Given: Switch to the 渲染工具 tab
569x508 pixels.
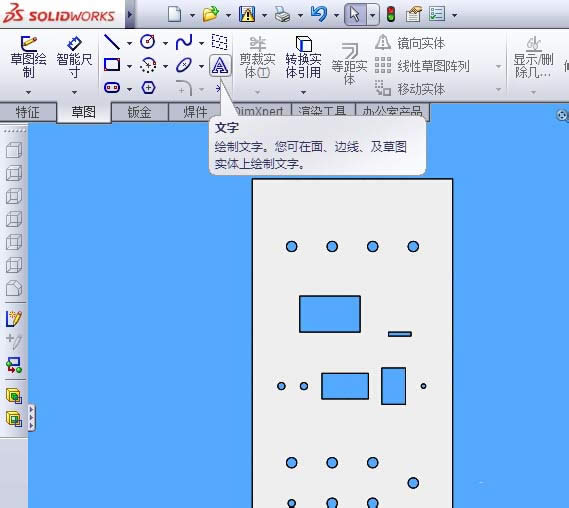Looking at the screenshot, I should (322, 111).
